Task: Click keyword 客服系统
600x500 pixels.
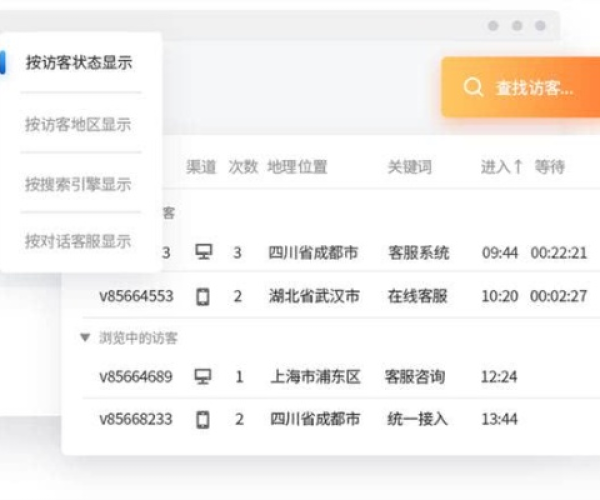Action: click(418, 252)
